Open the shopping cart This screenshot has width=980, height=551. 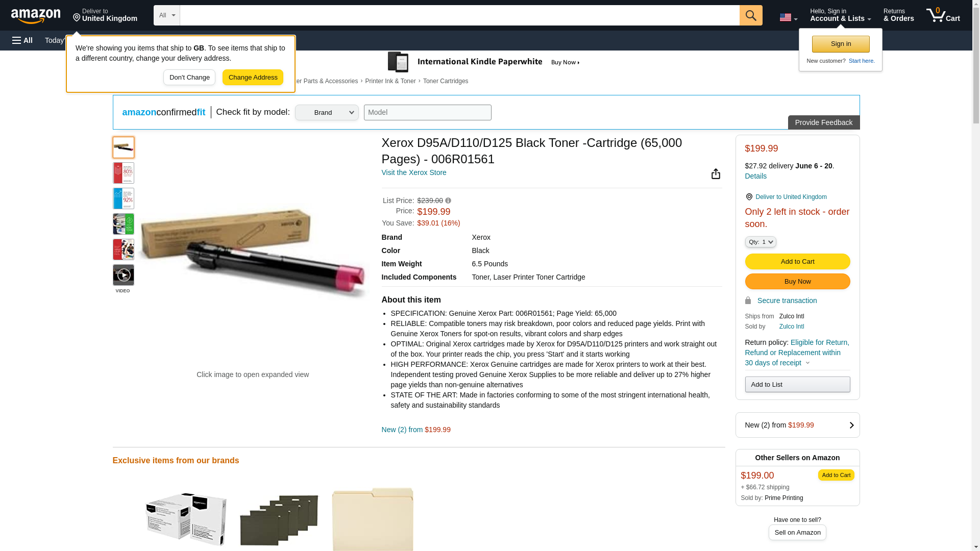tap(943, 15)
